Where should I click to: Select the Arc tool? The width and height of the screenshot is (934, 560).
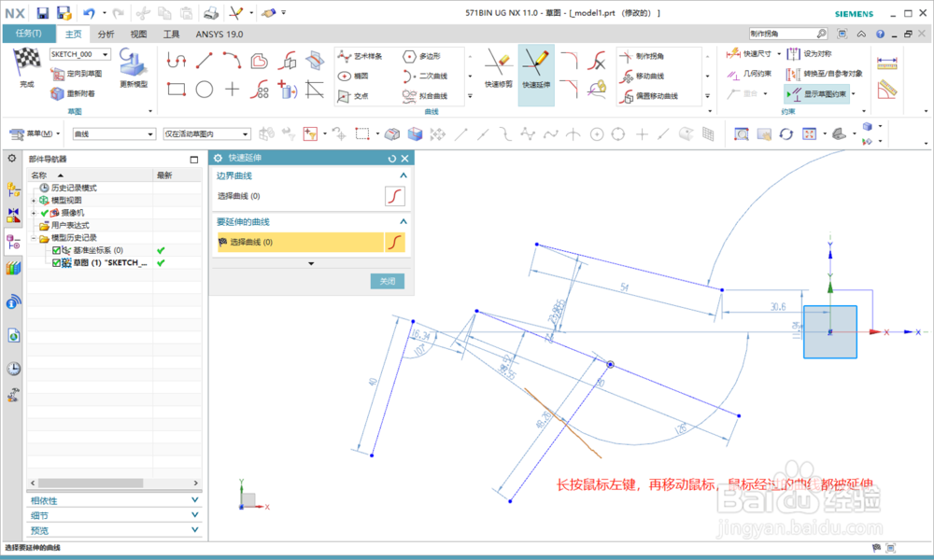pos(232,60)
